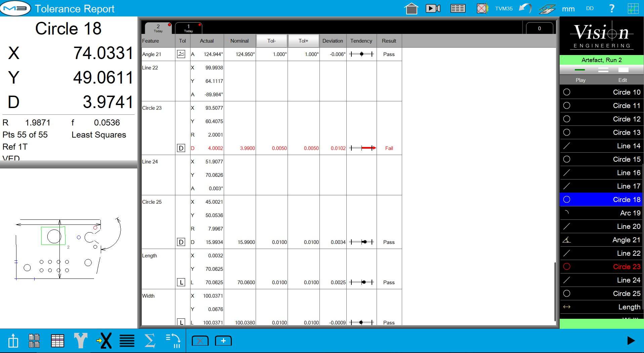The height and width of the screenshot is (353, 644).
Task: Open the help question mark
Action: [612, 8]
